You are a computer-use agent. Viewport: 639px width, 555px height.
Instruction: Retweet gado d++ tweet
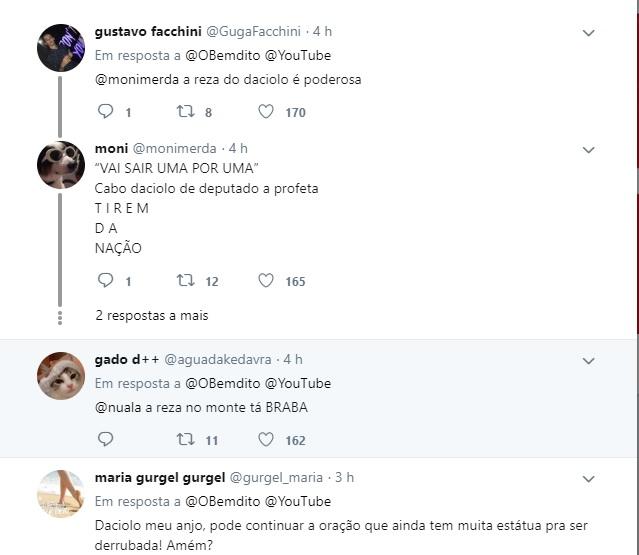click(185, 439)
